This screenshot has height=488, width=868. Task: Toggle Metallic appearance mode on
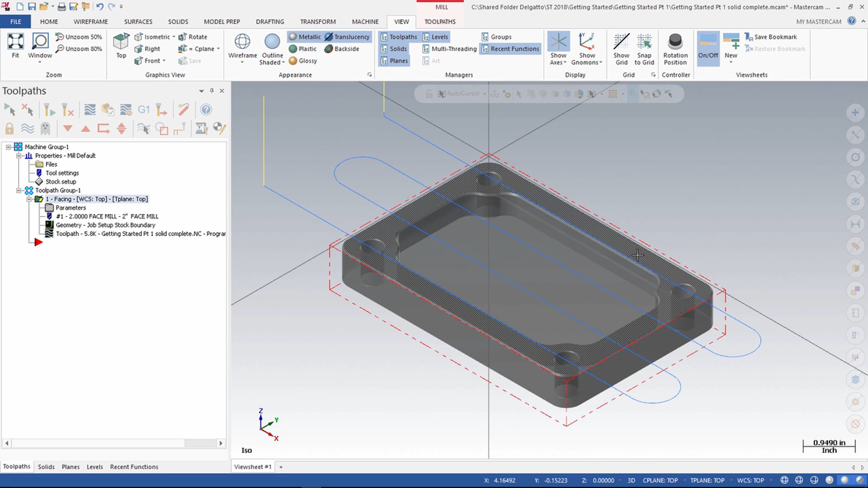click(x=305, y=36)
